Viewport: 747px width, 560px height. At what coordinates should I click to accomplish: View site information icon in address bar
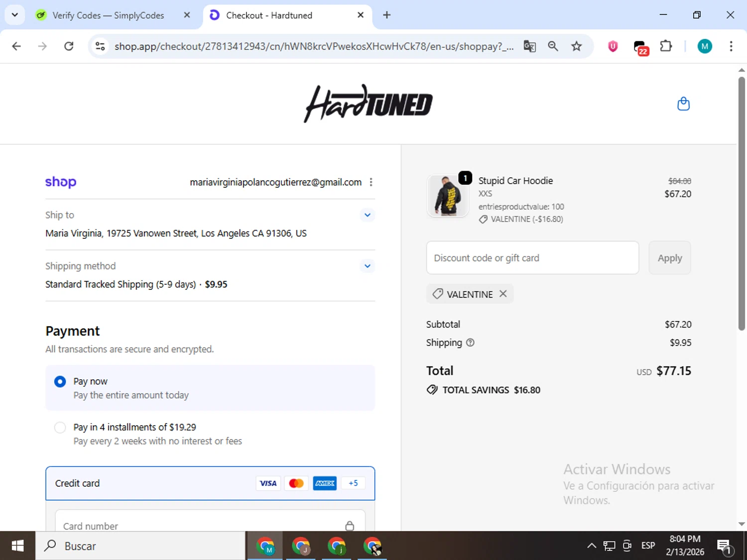[100, 46]
